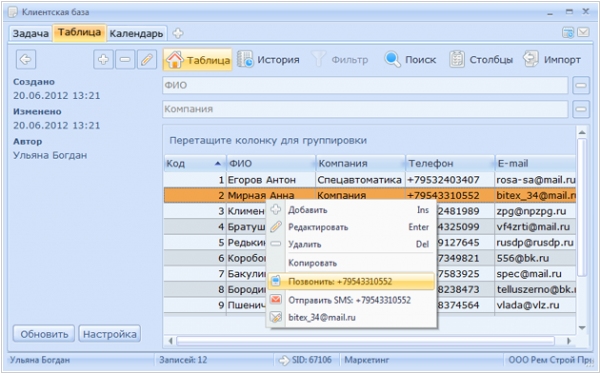The height and width of the screenshot is (373, 600).
Task: Click the ФИО filter input field
Action: pyautogui.click(x=365, y=85)
